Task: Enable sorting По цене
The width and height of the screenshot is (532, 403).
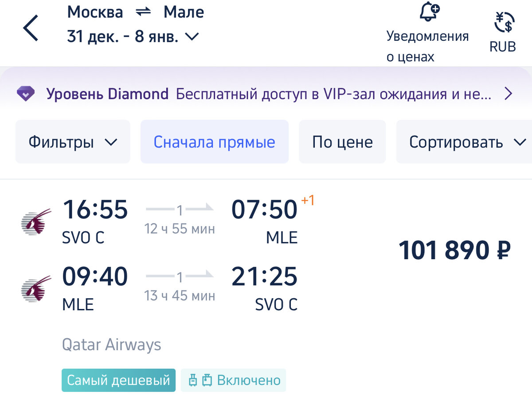Action: click(342, 142)
